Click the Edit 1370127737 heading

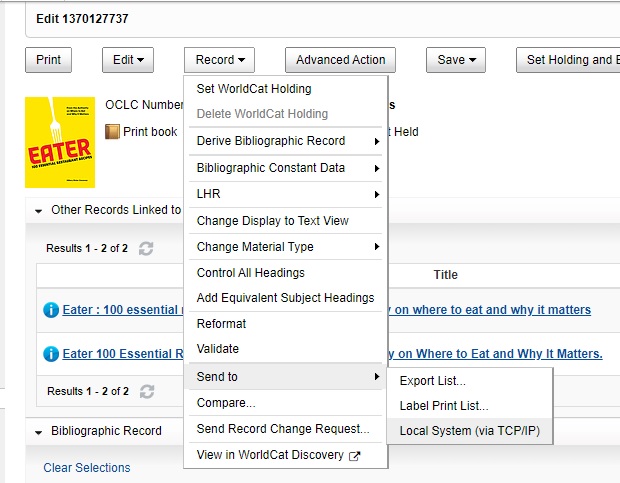82,19
